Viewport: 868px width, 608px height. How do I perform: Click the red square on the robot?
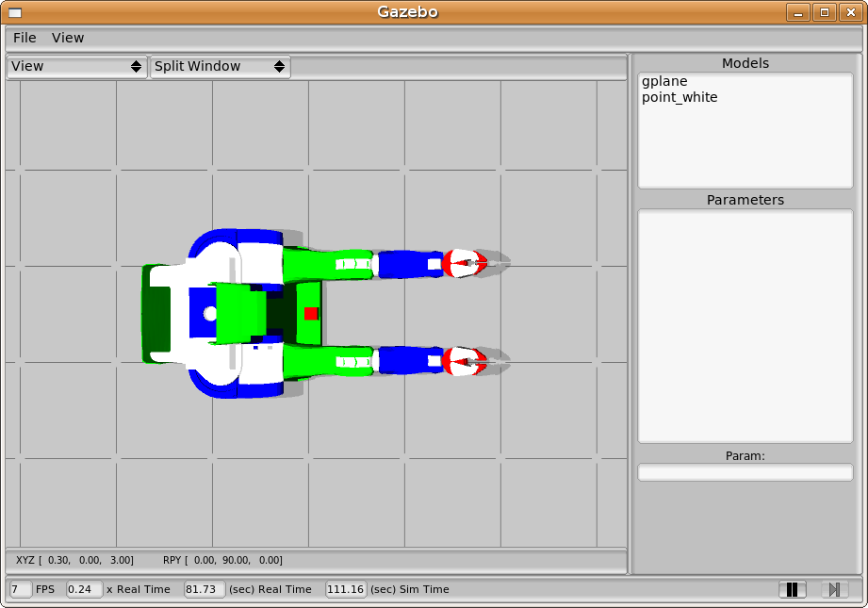tap(311, 313)
